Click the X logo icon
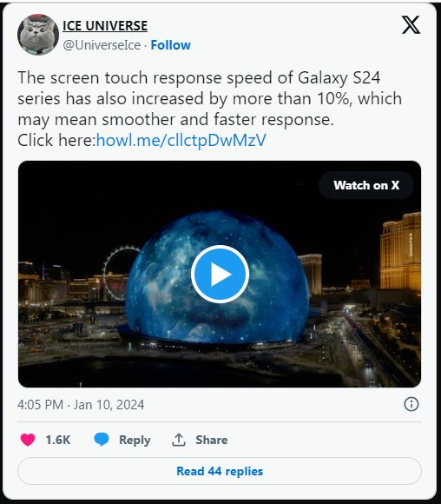The width and height of the screenshot is (441, 504). click(x=411, y=24)
